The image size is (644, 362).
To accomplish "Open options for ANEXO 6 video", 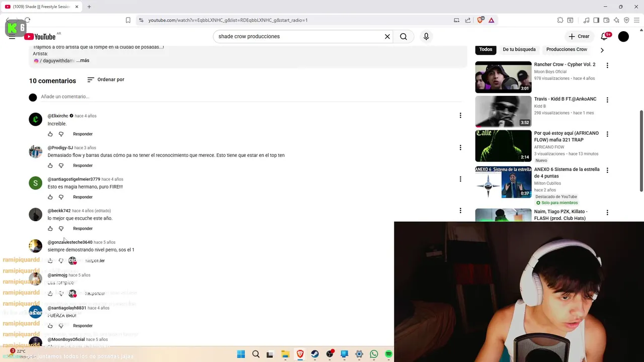I will [x=607, y=170].
